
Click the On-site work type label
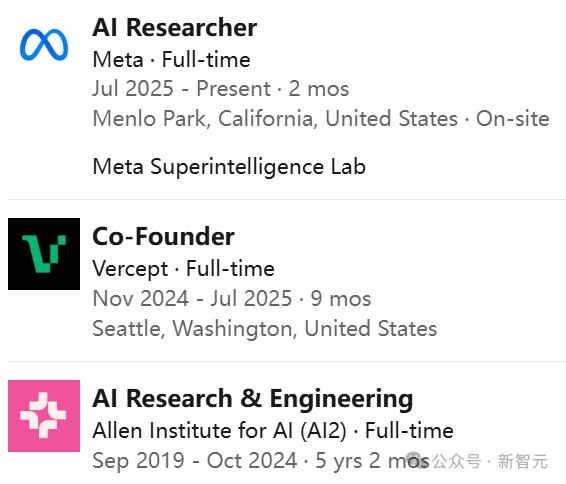pyautogui.click(x=513, y=118)
